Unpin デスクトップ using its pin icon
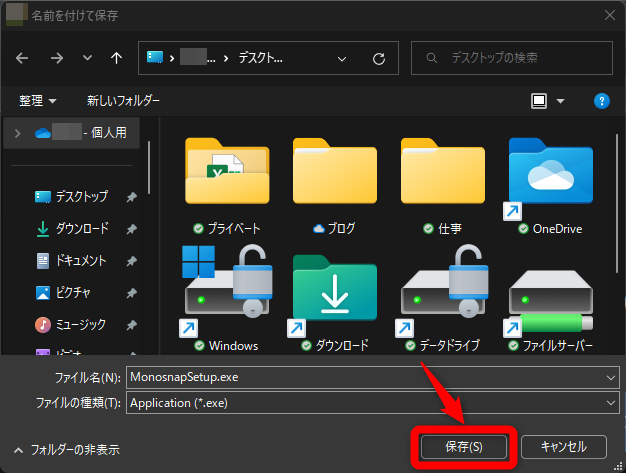 [x=131, y=197]
